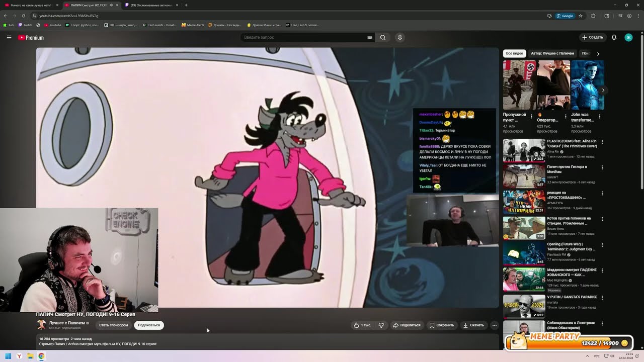Open options for V PUTIN / GANGSTA'S PARADISE
Screen dimensions: 644x362
(x=602, y=298)
